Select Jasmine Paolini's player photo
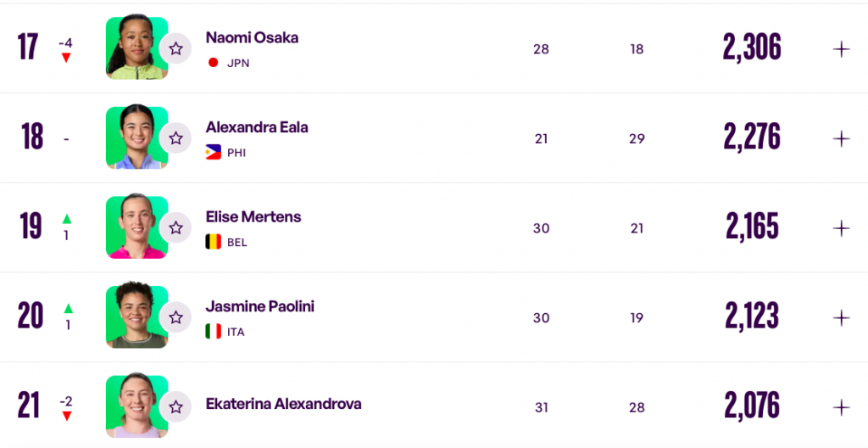868x448 pixels. (136, 316)
